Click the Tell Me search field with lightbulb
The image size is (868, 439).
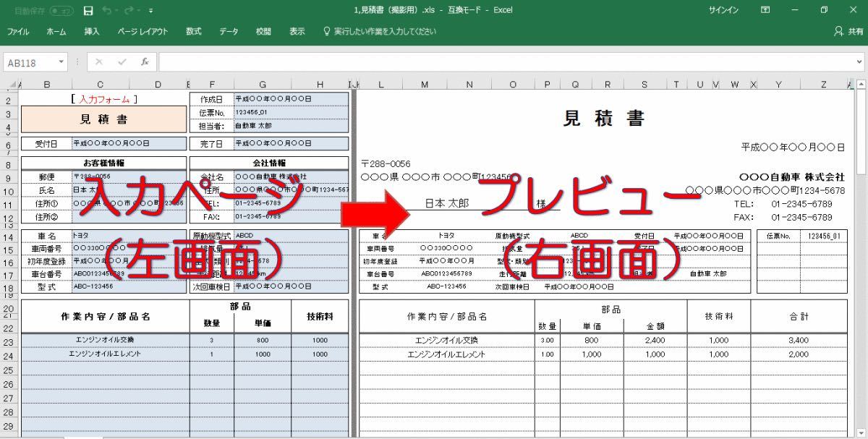376,32
